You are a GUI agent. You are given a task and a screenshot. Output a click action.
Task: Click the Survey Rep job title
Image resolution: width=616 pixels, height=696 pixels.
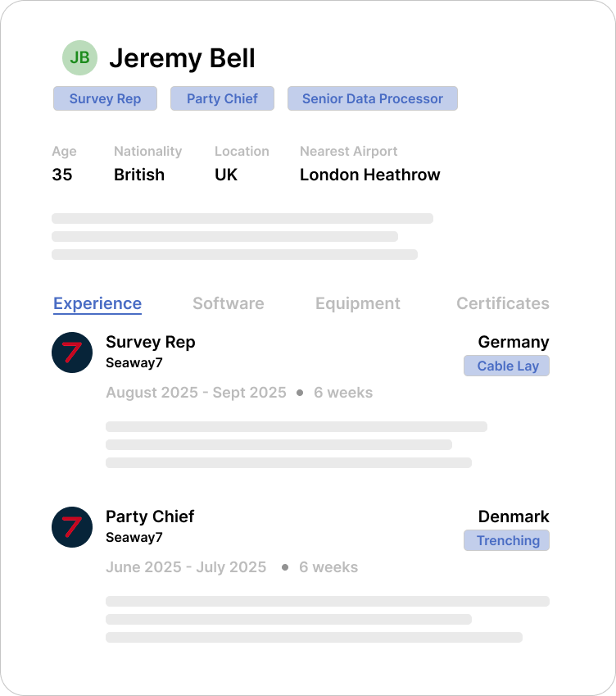pyautogui.click(x=151, y=342)
